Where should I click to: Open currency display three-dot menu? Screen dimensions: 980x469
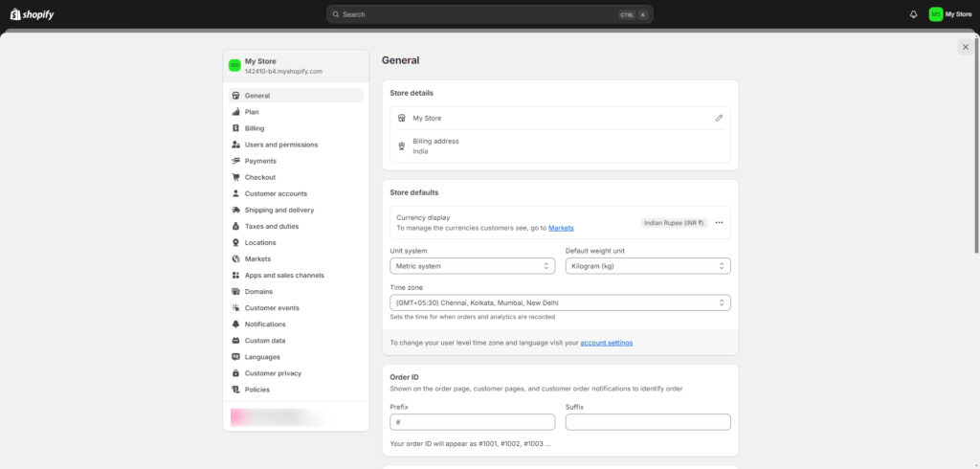coord(719,223)
